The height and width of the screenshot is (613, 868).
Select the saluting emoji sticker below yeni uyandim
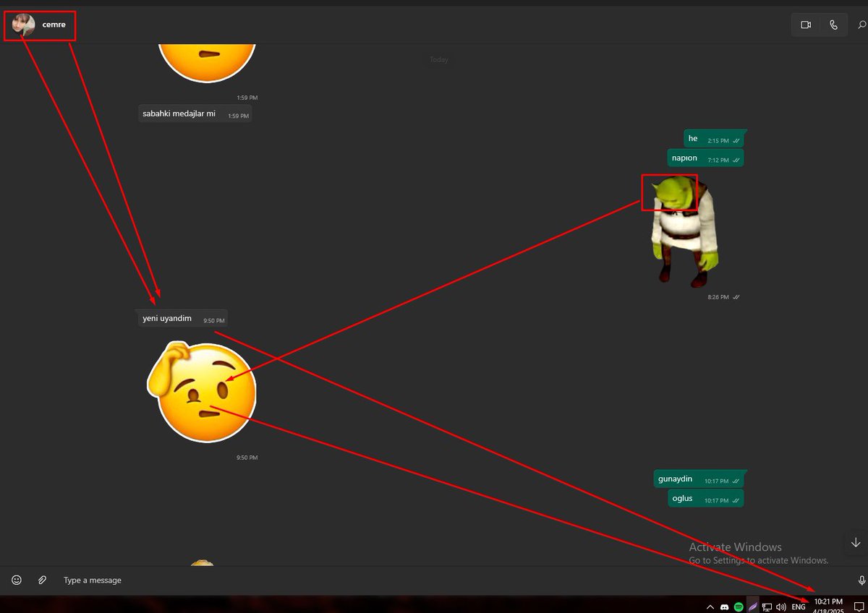[202, 392]
